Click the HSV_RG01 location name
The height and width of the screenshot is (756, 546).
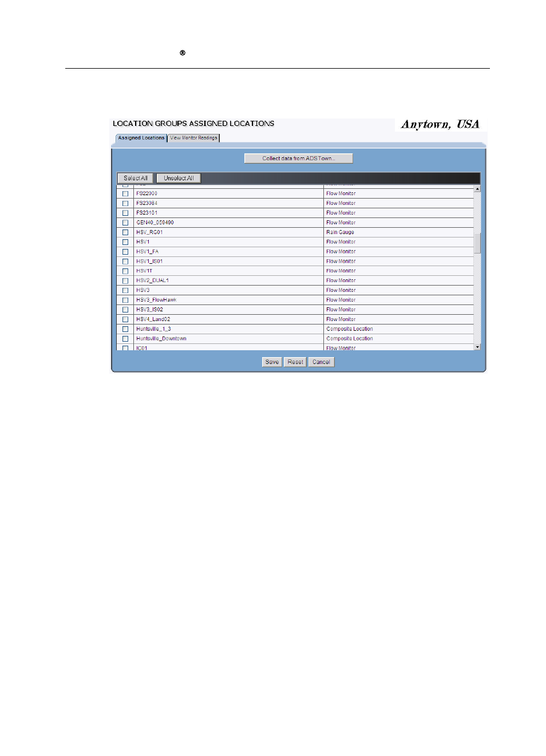coord(149,232)
